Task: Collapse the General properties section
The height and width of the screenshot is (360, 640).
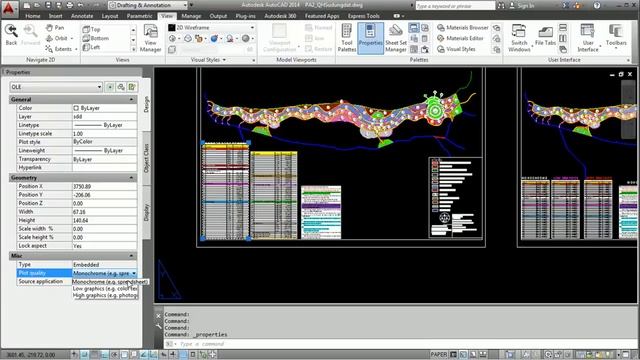Action: 131,99
